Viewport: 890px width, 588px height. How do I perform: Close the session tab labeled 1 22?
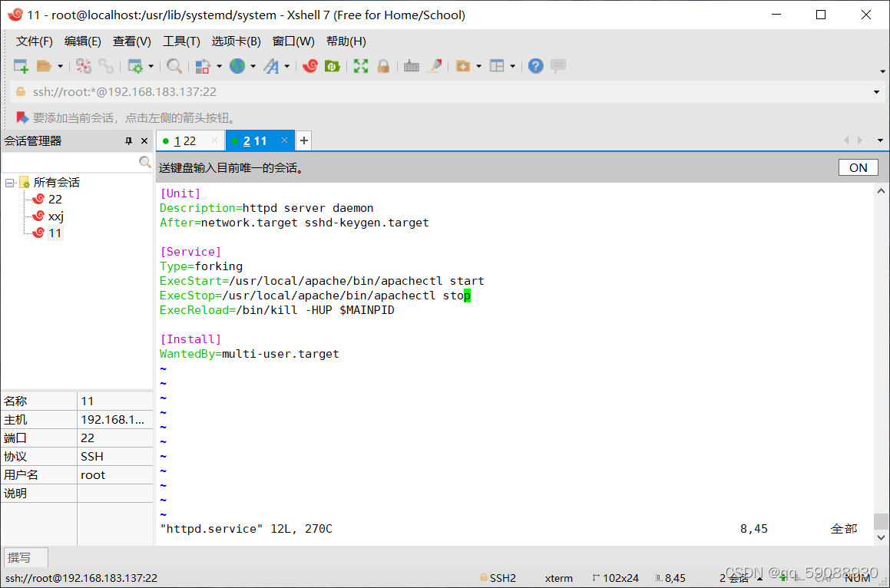point(214,140)
